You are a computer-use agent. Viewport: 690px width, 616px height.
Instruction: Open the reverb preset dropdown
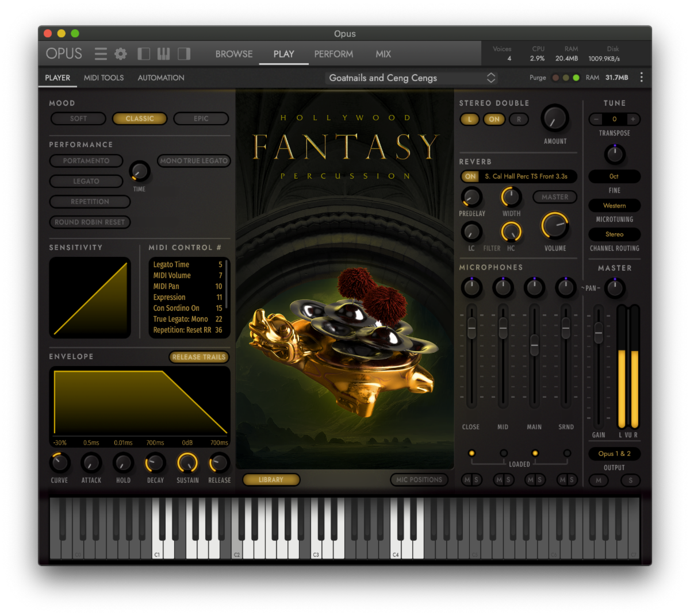tap(526, 176)
